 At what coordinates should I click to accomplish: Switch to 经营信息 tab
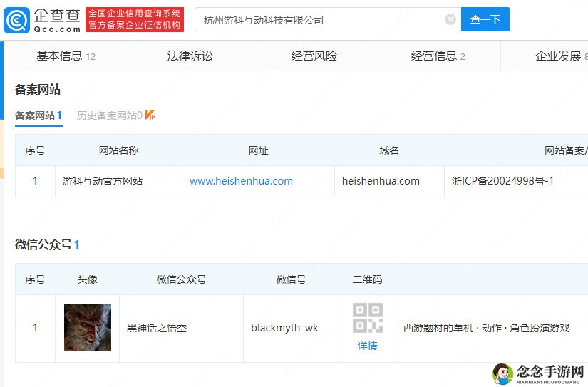coord(438,56)
